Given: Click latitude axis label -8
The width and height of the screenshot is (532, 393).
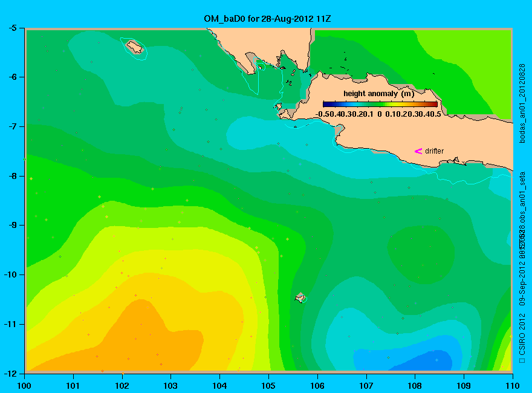Looking at the screenshot, I should point(12,176).
